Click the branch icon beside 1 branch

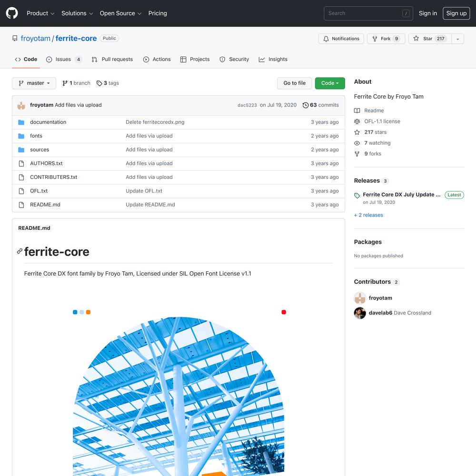pos(65,83)
